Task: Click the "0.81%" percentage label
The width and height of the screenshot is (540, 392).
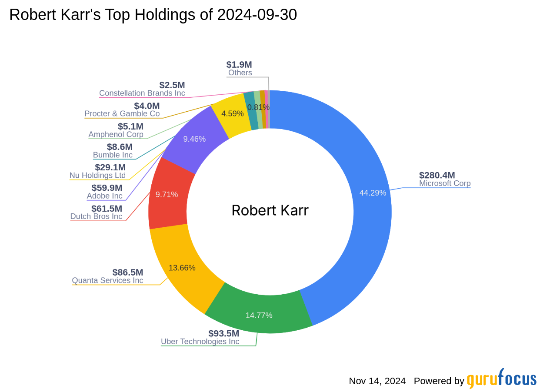Action: (x=258, y=107)
